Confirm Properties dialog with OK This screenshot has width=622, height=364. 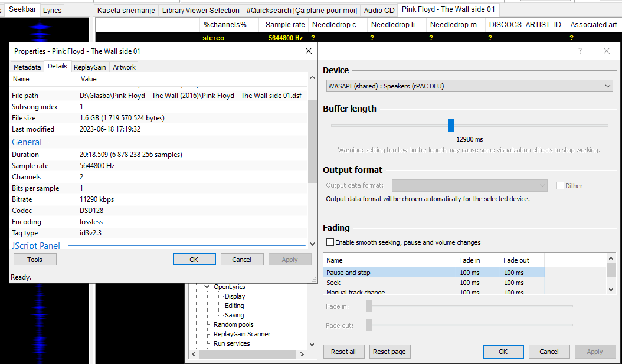click(194, 260)
